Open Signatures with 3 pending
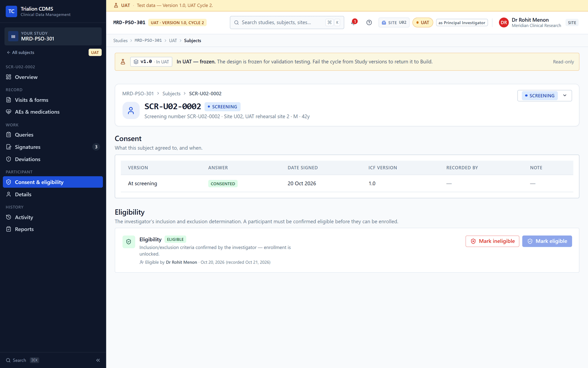The height and width of the screenshot is (368, 588). point(53,147)
